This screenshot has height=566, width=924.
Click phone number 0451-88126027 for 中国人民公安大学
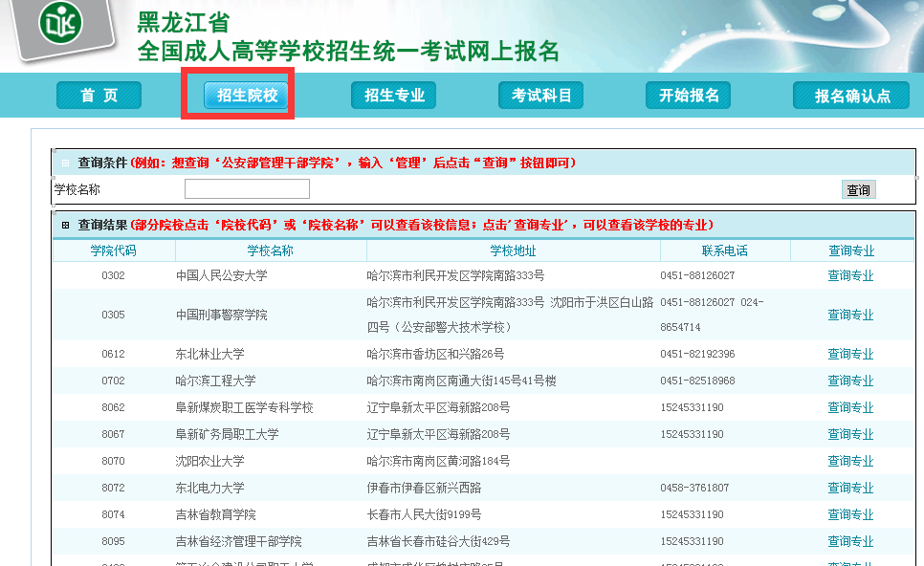pyautogui.click(x=697, y=275)
